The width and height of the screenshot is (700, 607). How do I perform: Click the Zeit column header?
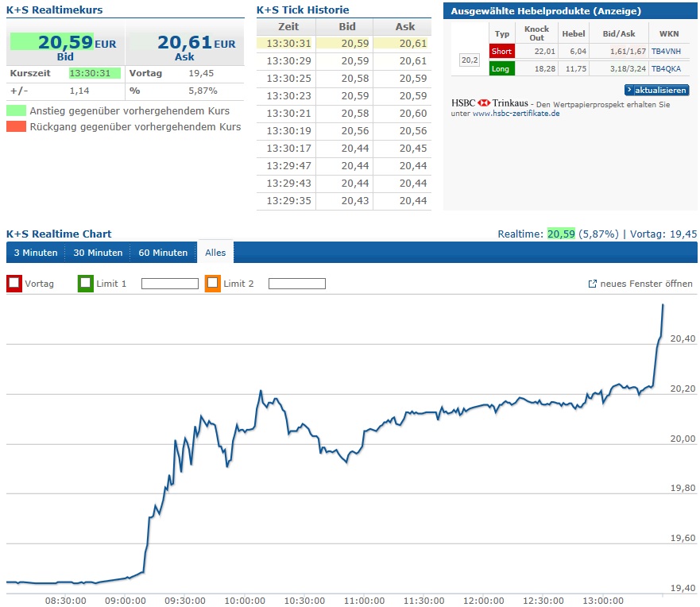pos(288,27)
